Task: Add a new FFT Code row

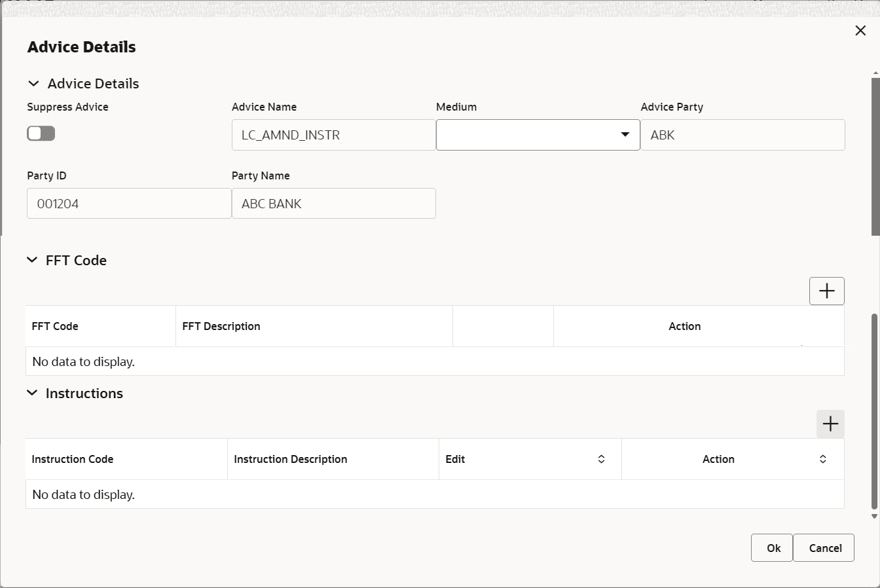Action: [x=827, y=291]
